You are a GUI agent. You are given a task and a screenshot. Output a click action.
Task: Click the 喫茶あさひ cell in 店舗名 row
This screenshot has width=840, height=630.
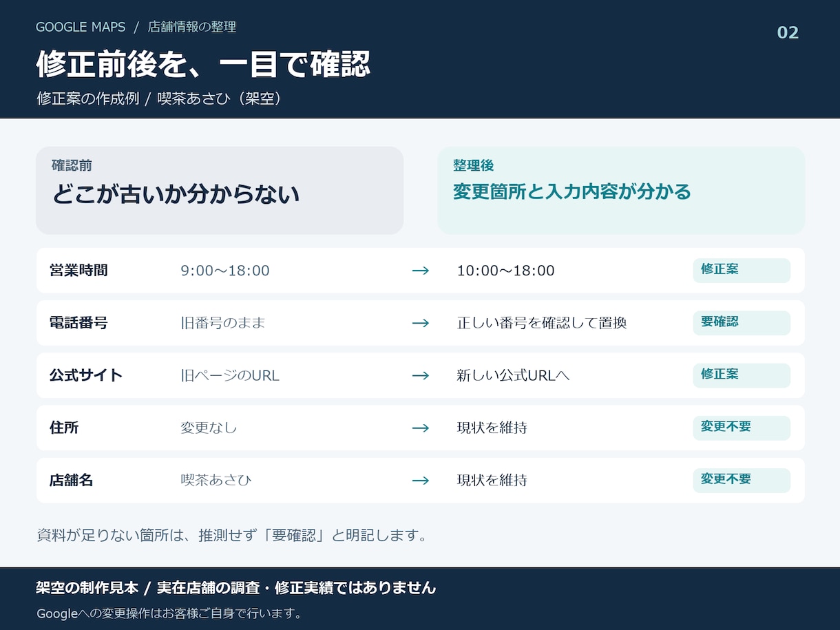pyautogui.click(x=216, y=480)
